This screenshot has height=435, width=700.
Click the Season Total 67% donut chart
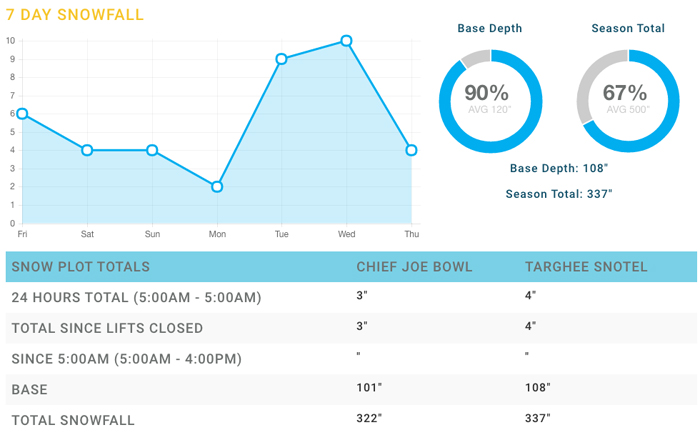tap(628, 101)
